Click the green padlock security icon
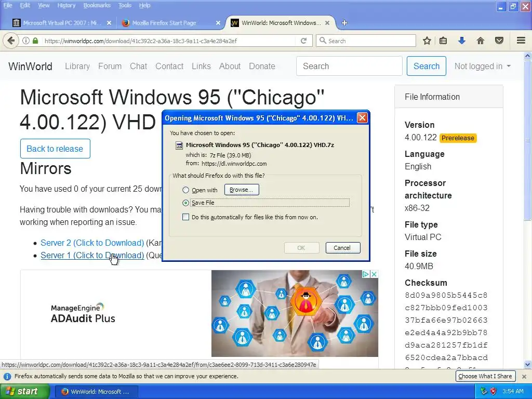Viewport: 532px width, 399px height. 35,41
